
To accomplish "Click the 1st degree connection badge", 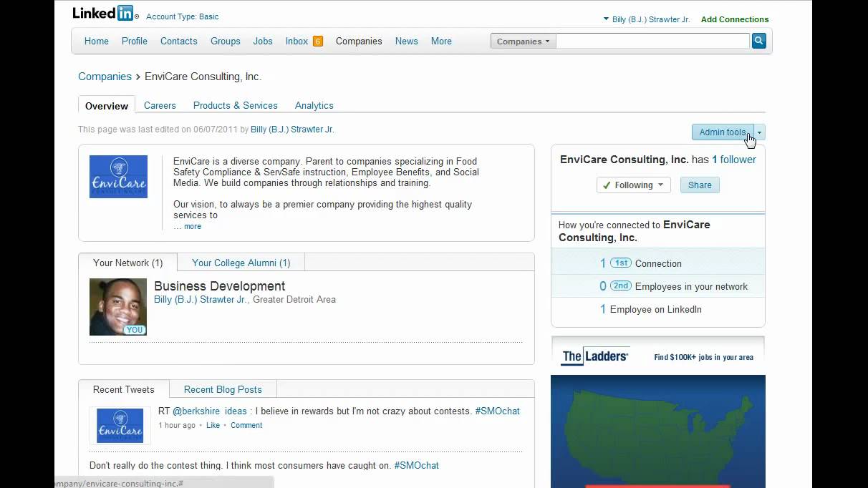I will 620,263.
